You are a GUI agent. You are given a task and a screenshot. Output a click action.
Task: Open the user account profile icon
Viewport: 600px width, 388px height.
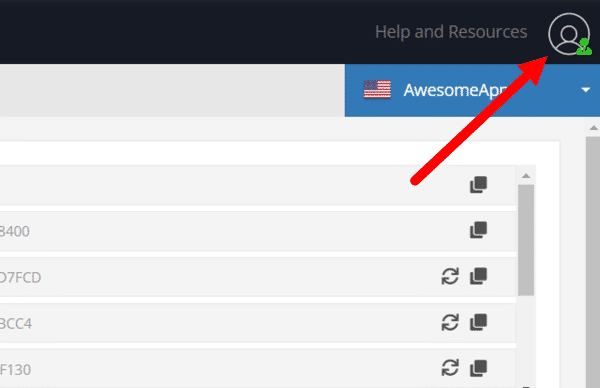pos(569,34)
